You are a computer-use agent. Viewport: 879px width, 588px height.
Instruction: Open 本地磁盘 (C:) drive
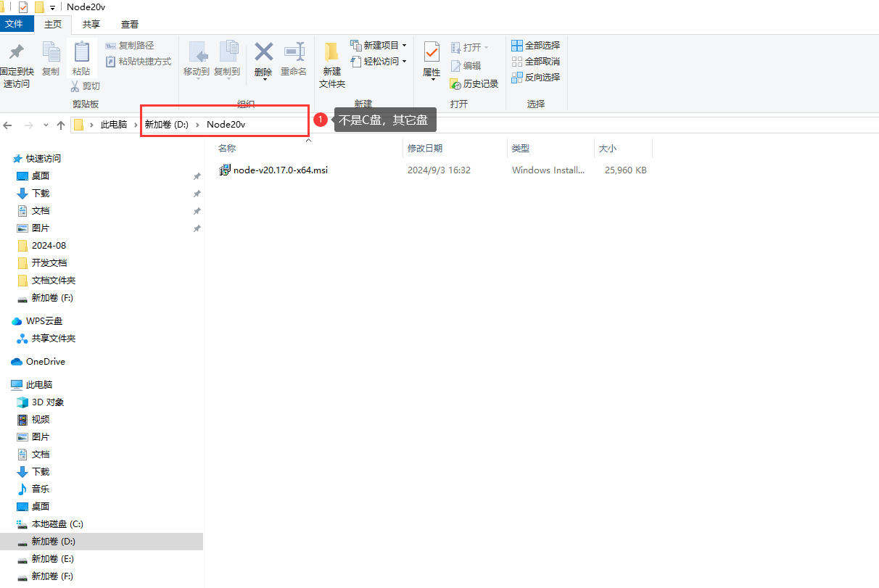pyautogui.click(x=57, y=524)
